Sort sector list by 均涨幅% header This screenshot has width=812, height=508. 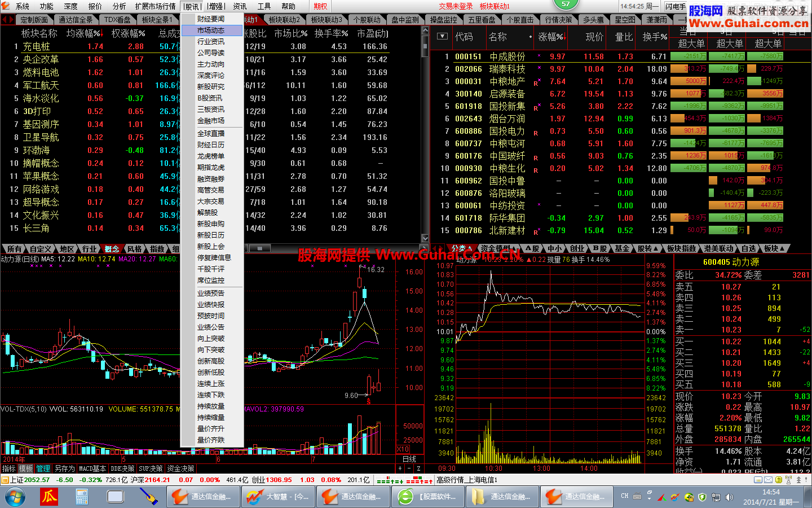click(x=83, y=34)
